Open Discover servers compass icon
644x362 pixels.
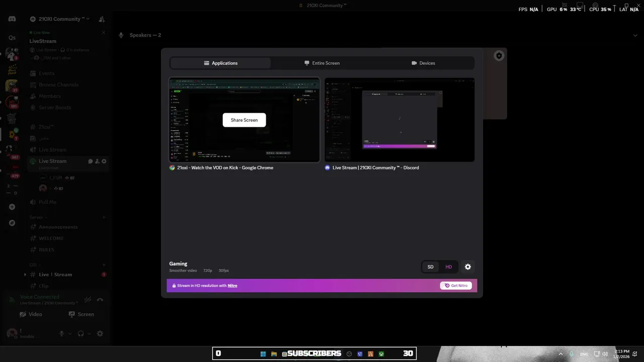click(x=12, y=223)
